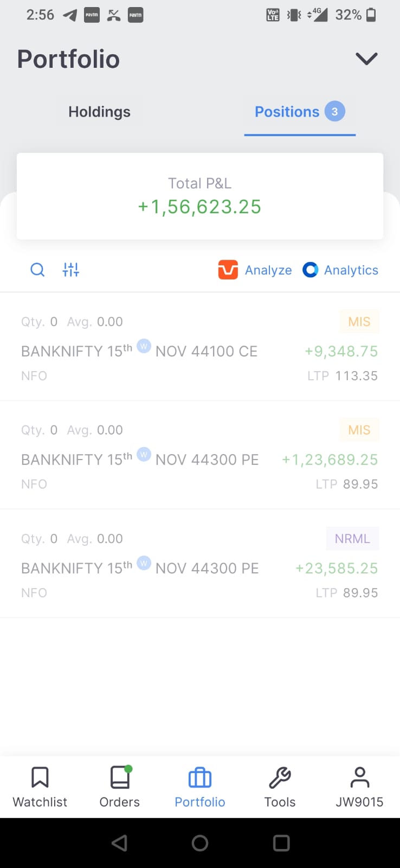Open Tools via the wrench icon
The height and width of the screenshot is (868, 400).
(280, 777)
